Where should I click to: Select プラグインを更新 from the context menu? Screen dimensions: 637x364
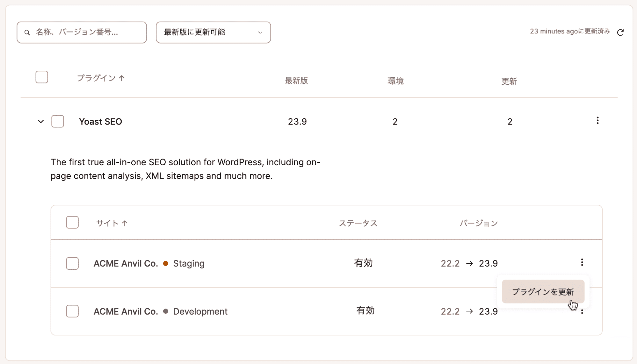(543, 291)
